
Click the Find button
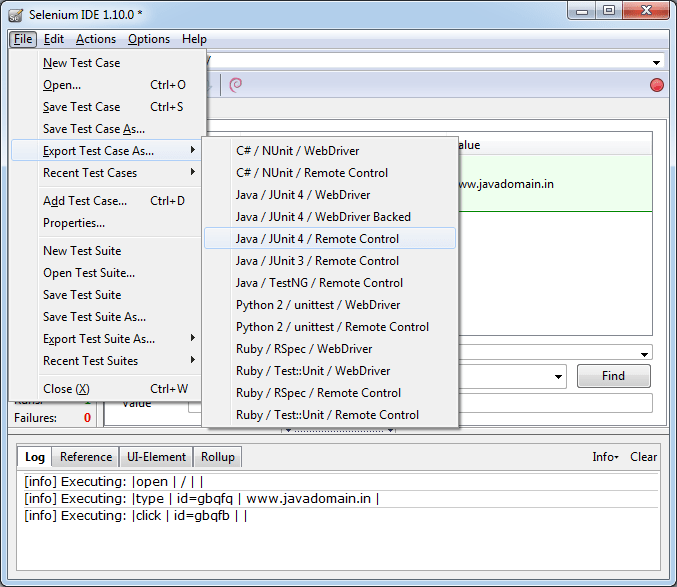[614, 376]
